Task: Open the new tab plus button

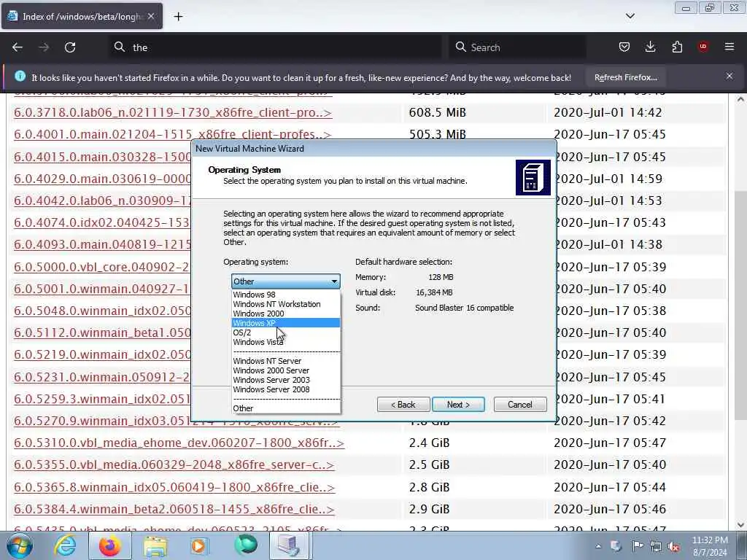Action: [x=178, y=17]
